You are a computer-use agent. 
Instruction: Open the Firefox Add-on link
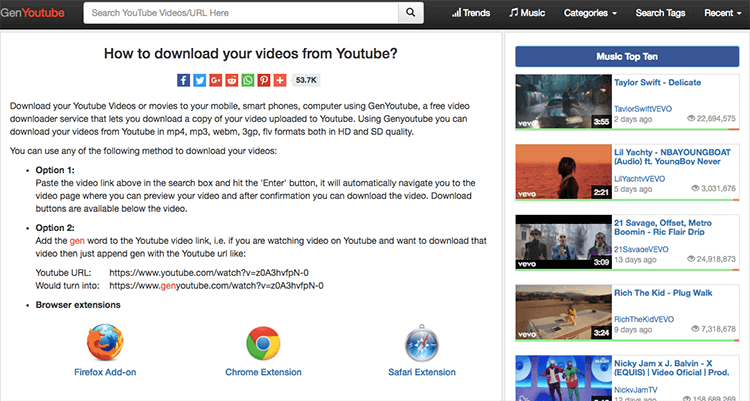[105, 372]
